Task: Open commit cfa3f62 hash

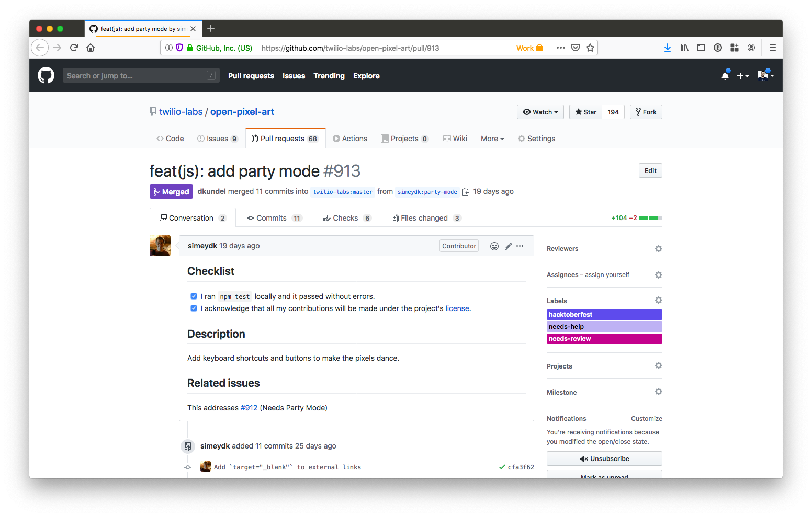Action: click(x=521, y=467)
